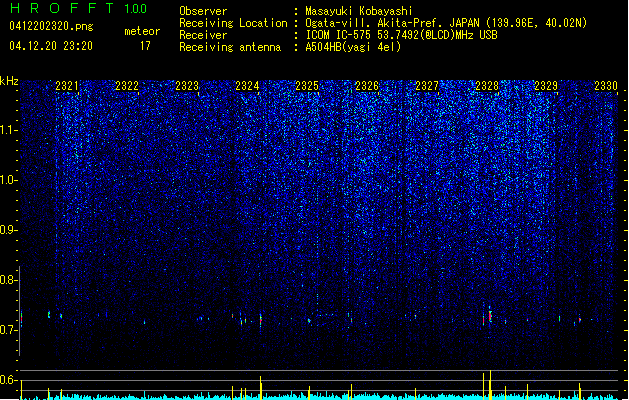Click the Observer label
This screenshot has height=400, width=629.
pos(203,11)
